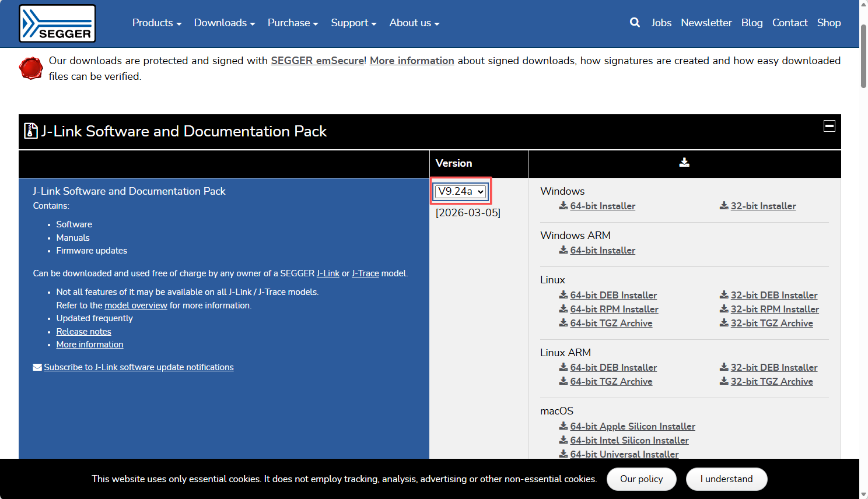
Task: Click the red emSecure seal icon
Action: tap(31, 68)
